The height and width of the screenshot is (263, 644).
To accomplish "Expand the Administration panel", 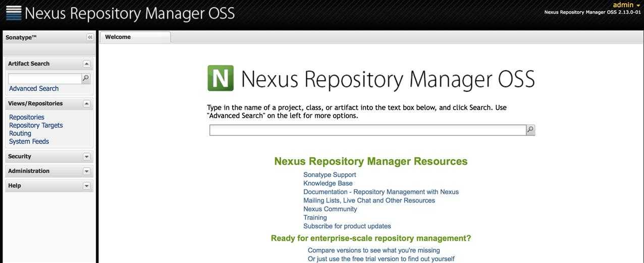I will pos(86,171).
